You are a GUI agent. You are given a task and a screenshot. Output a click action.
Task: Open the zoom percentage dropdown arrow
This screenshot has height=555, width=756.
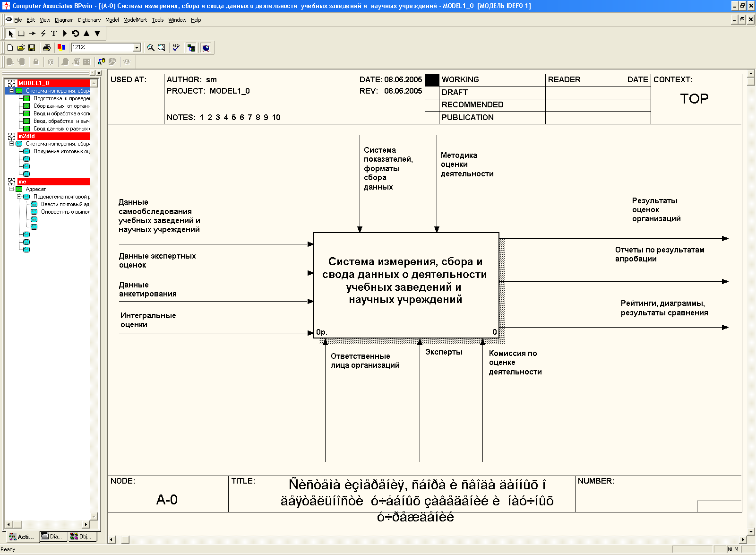click(137, 47)
